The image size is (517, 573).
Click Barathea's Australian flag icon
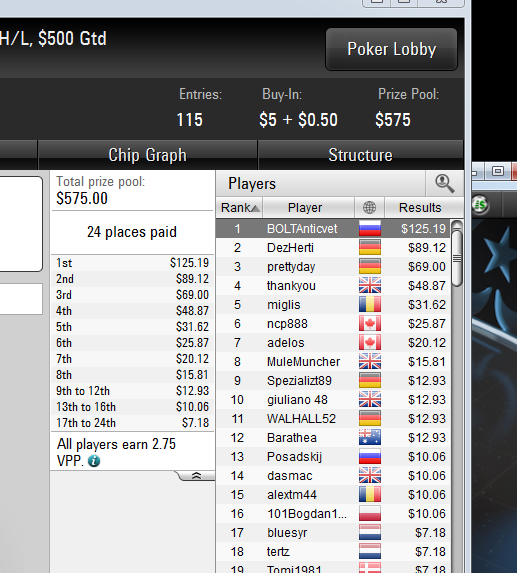pyautogui.click(x=370, y=438)
